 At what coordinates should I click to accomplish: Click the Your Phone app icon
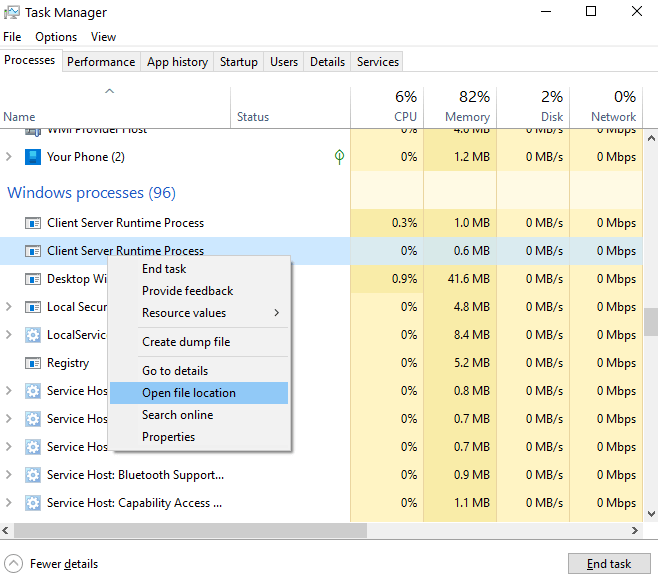click(32, 157)
